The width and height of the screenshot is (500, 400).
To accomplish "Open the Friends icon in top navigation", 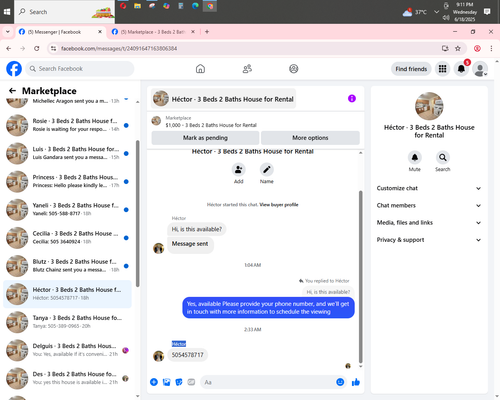I will (247, 69).
